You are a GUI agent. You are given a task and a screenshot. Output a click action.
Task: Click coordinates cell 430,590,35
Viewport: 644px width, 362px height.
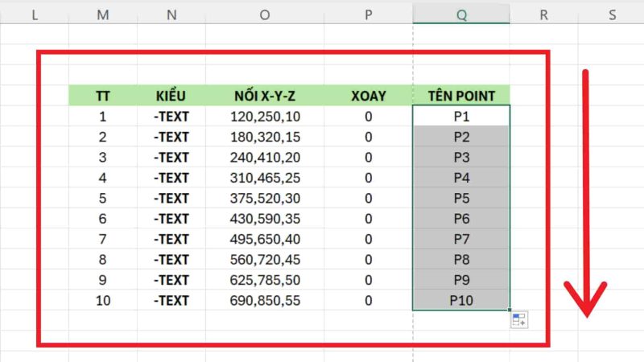coord(265,218)
